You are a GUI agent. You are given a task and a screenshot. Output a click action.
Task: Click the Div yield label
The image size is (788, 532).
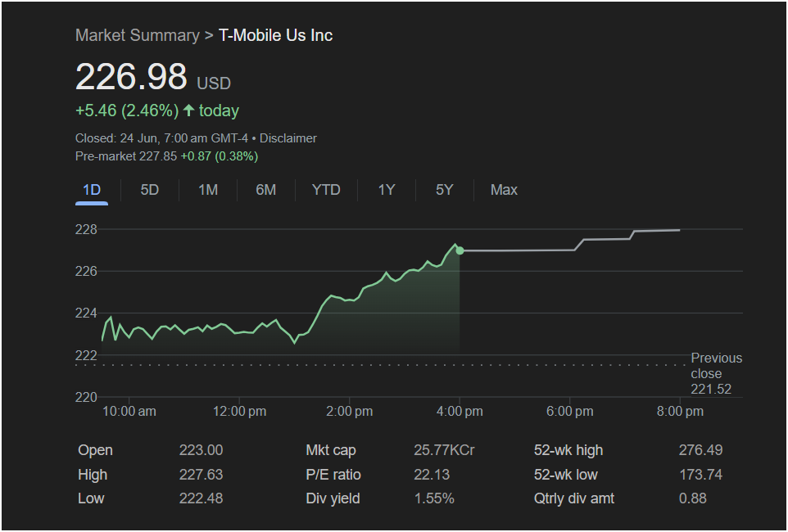[x=333, y=498]
